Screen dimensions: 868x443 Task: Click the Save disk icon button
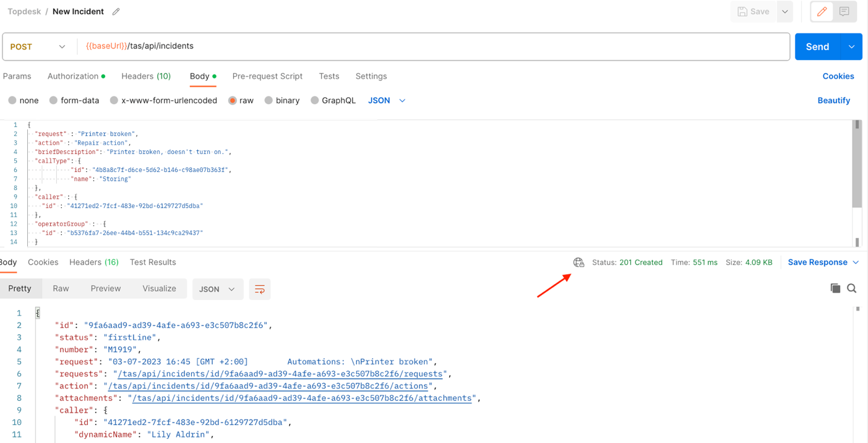point(753,12)
